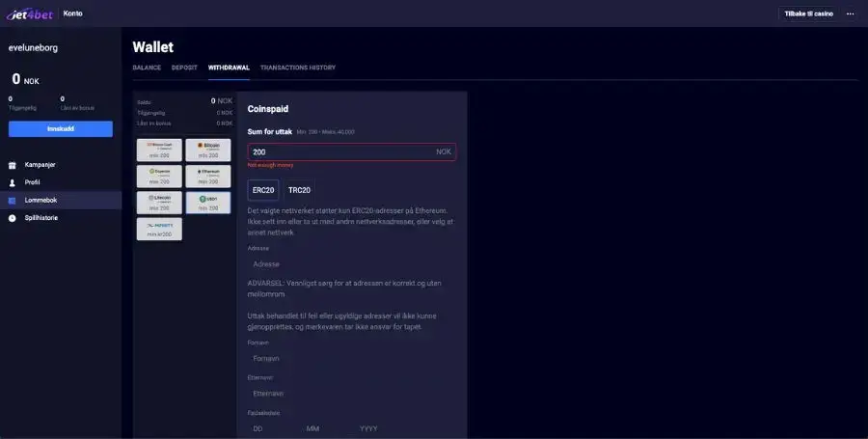Select Litecoin payment method
This screenshot has width=868, height=439.
click(x=159, y=203)
